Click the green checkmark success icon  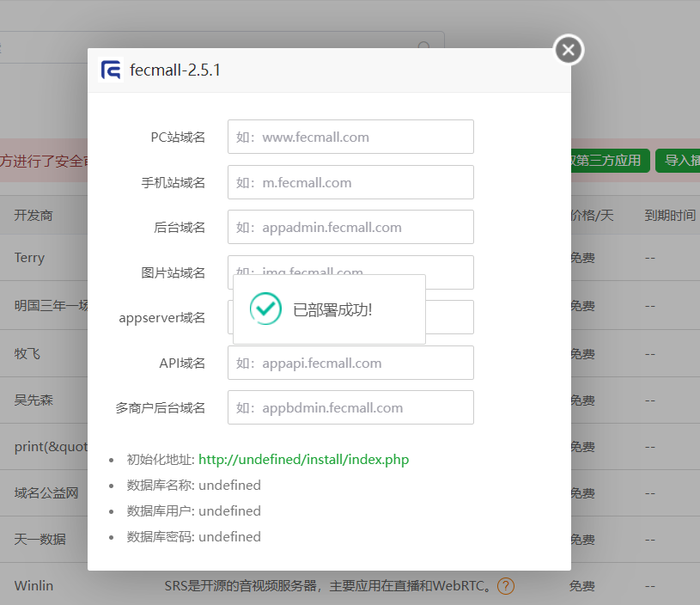click(x=265, y=309)
